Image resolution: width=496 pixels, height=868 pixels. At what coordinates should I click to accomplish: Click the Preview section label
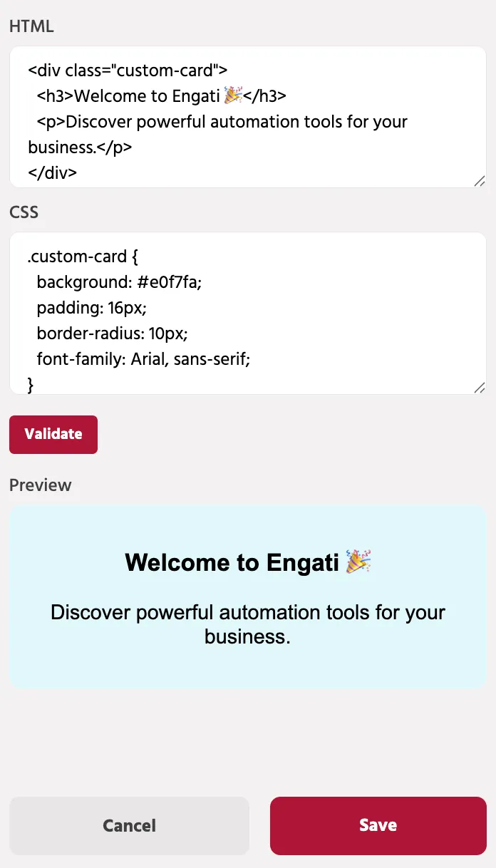[x=41, y=485]
